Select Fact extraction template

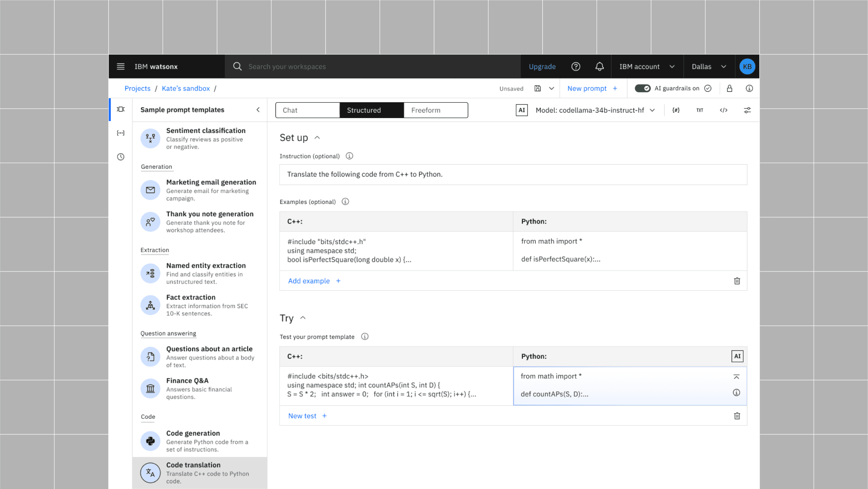[200, 305]
